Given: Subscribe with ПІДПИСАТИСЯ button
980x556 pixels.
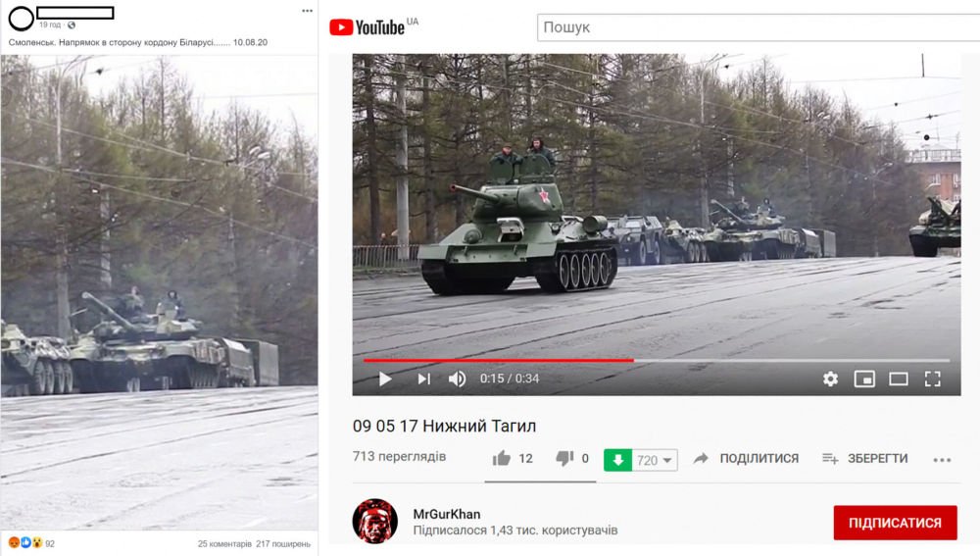Looking at the screenshot, I should point(895,523).
